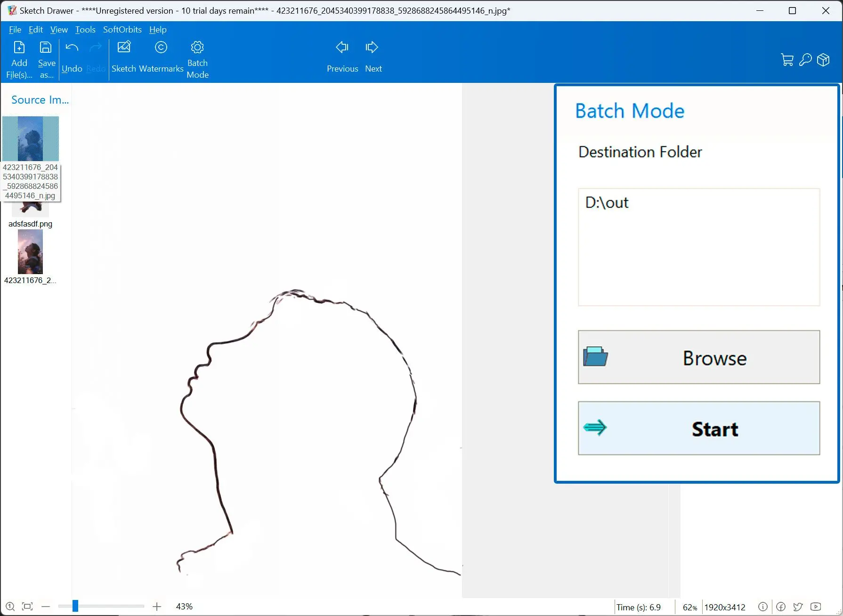Click the zoom slider handle
This screenshot has width=843, height=616.
75,606
